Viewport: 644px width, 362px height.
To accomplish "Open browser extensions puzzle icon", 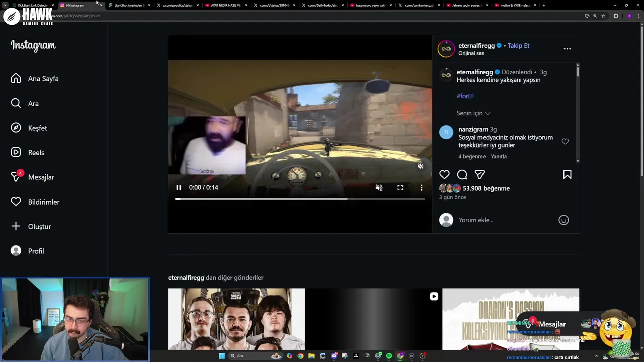I will [616, 16].
